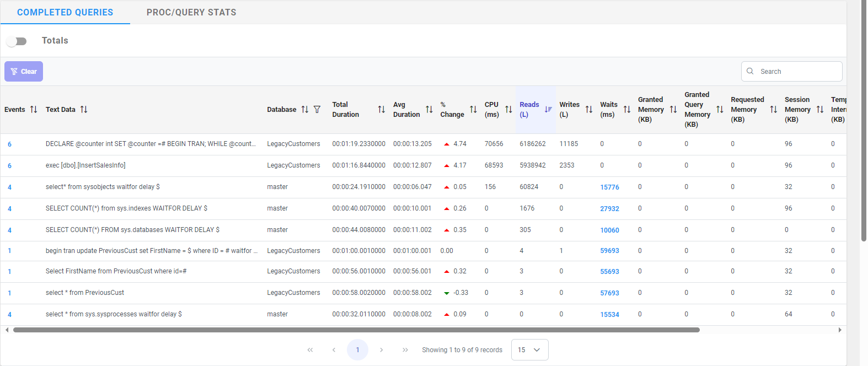
Task: Sort by Total Duration column icon
Action: 381,109
